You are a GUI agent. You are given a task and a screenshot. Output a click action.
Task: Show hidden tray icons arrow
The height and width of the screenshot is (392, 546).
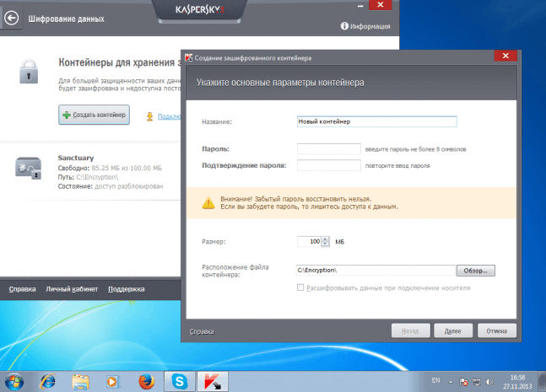(451, 382)
